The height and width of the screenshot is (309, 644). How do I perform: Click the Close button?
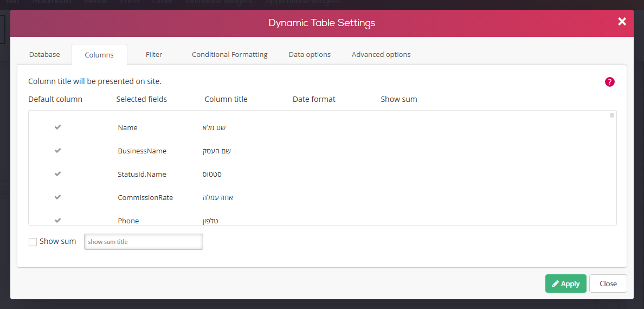point(608,284)
